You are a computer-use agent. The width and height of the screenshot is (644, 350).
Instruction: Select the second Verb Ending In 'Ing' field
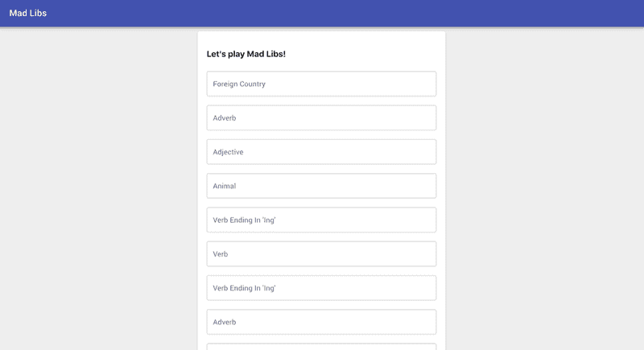(321, 288)
